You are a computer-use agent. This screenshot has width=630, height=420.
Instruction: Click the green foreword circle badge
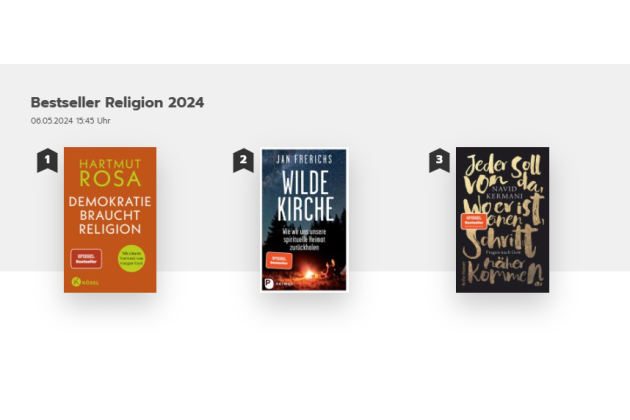click(x=131, y=258)
